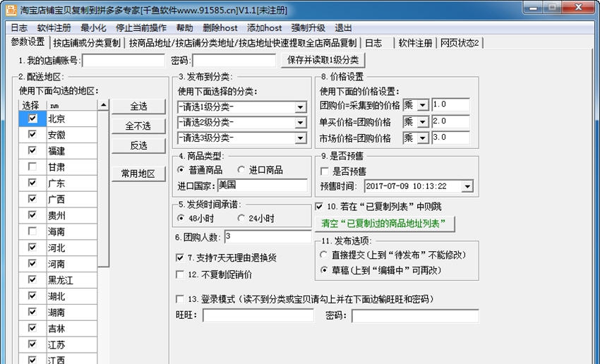The width and height of the screenshot is (600, 364).
Task: Switch to the 软件注册 tab
Action: (x=415, y=43)
